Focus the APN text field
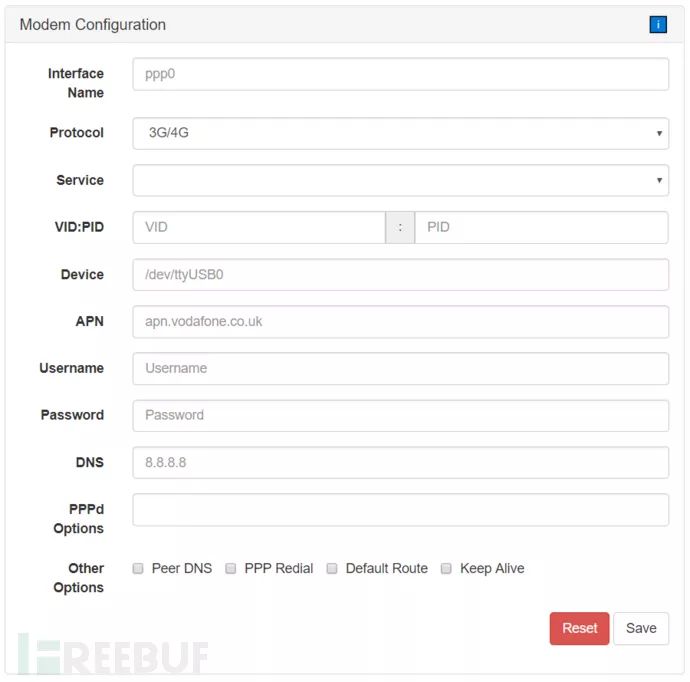Image resolution: width=690 pixels, height=682 pixels. coord(400,322)
